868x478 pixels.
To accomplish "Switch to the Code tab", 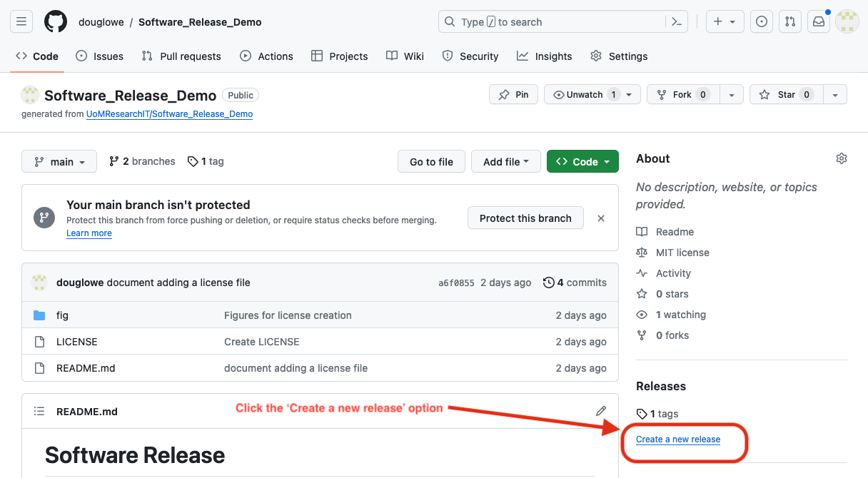I will 37,56.
